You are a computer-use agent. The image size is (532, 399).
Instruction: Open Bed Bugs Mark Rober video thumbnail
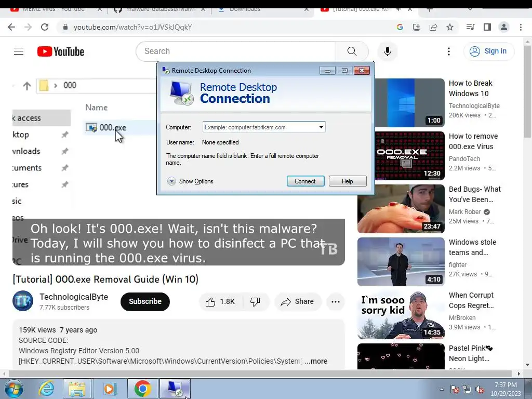tap(401, 209)
